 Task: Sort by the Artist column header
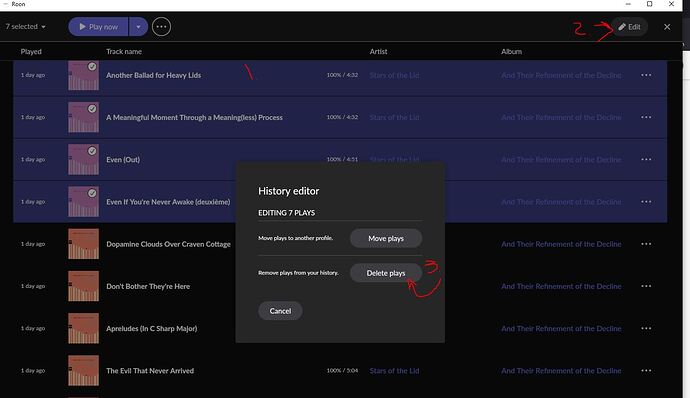pyautogui.click(x=378, y=52)
